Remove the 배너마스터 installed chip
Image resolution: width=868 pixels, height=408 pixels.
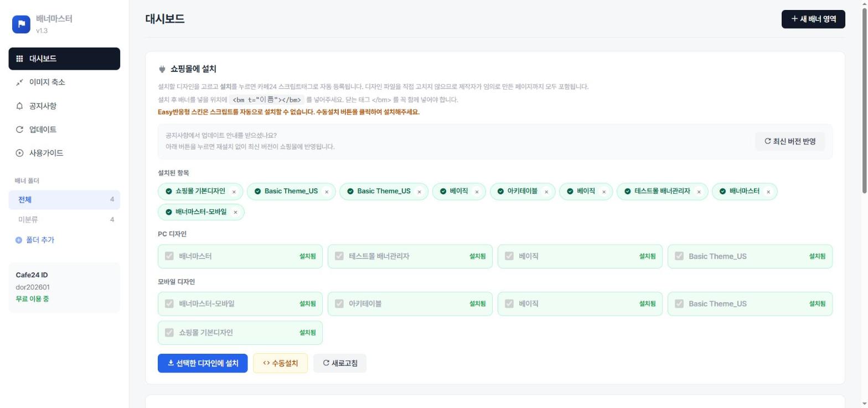pos(768,192)
